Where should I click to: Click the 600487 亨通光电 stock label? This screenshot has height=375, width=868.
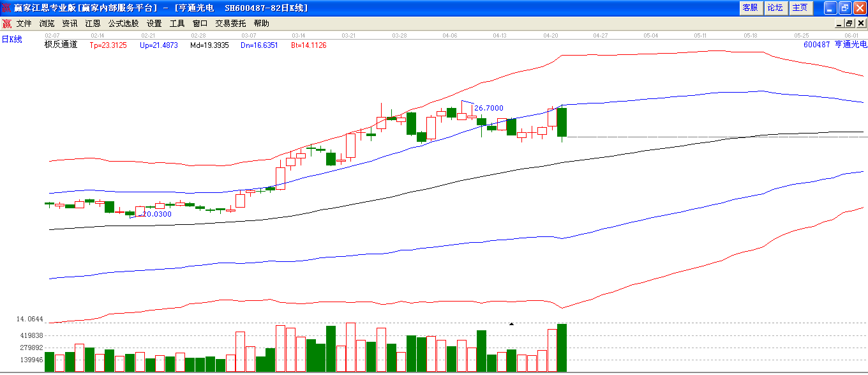835,45
